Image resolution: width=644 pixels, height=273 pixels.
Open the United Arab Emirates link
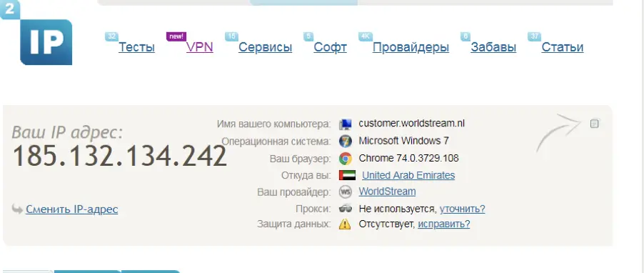408,176
